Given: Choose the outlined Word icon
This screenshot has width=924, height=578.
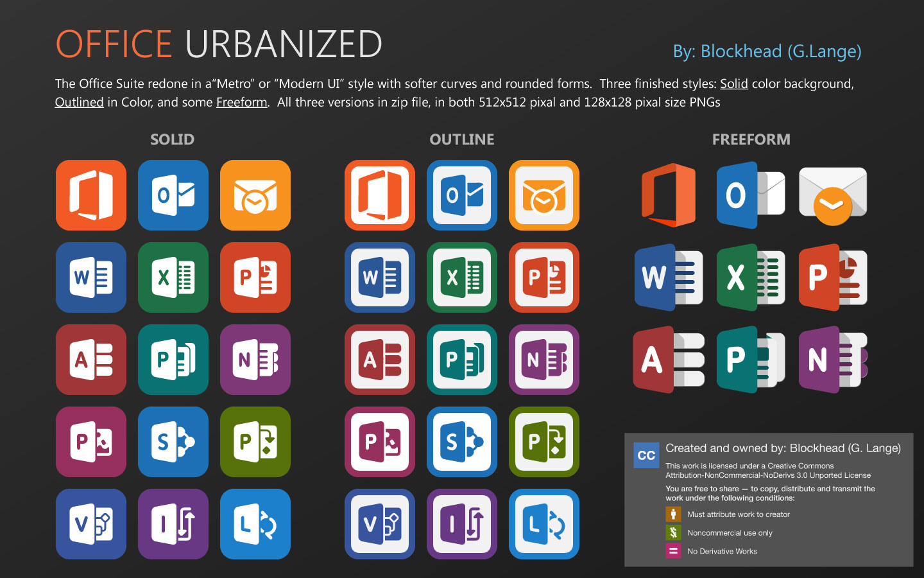Looking at the screenshot, I should point(380,277).
